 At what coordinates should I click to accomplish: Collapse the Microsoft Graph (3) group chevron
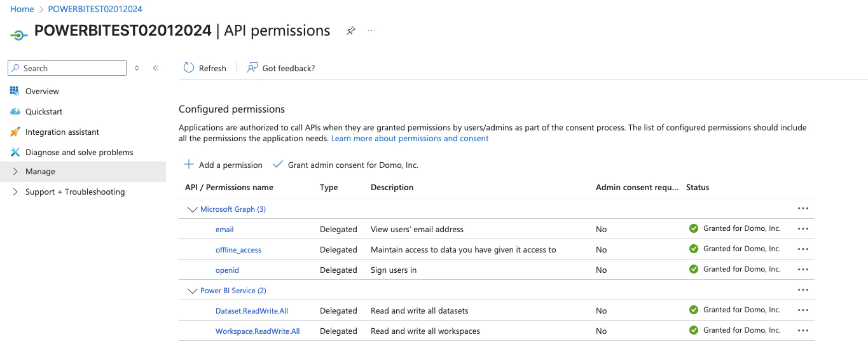(x=192, y=209)
